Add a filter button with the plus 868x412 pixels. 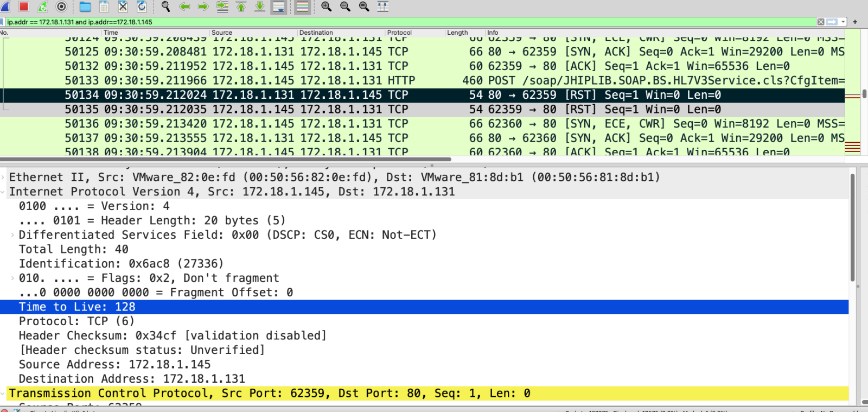pos(855,22)
